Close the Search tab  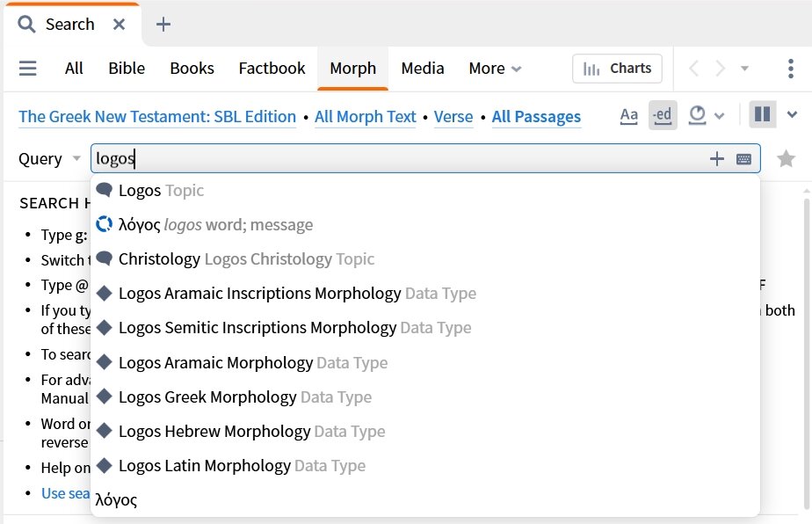[x=120, y=25]
